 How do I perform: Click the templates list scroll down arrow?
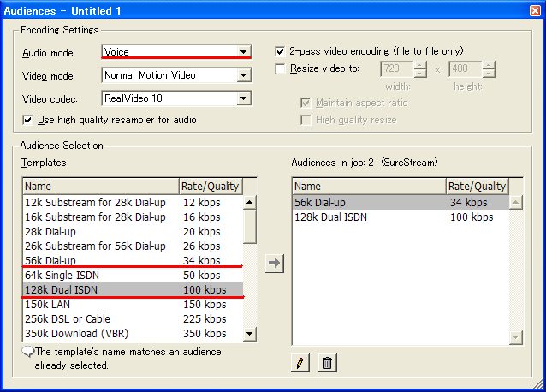click(249, 334)
